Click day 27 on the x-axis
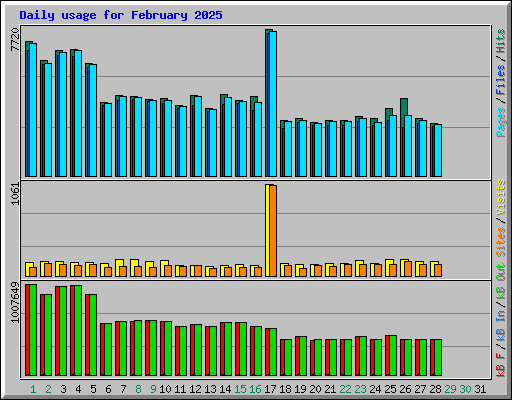The image size is (512, 400). point(420,389)
